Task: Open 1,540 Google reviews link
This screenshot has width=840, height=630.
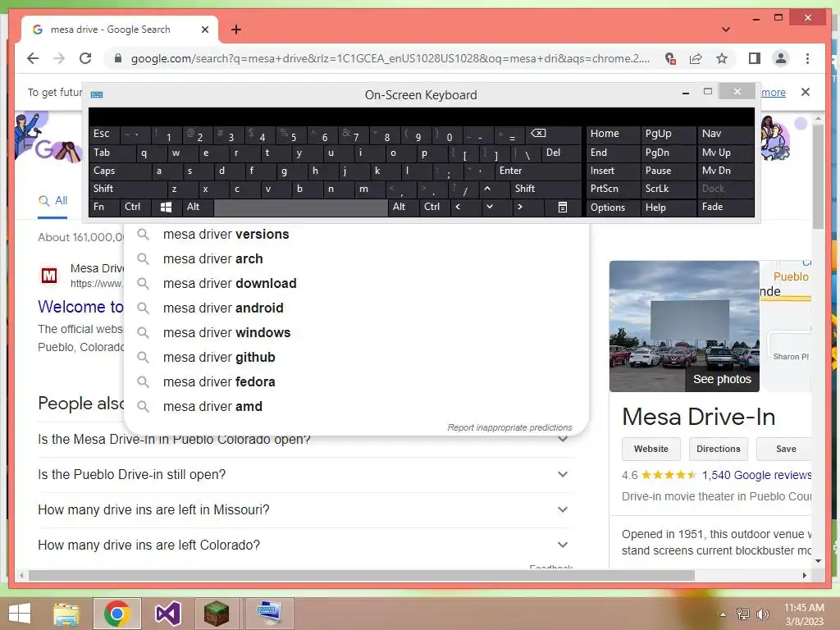Action: coord(757,475)
